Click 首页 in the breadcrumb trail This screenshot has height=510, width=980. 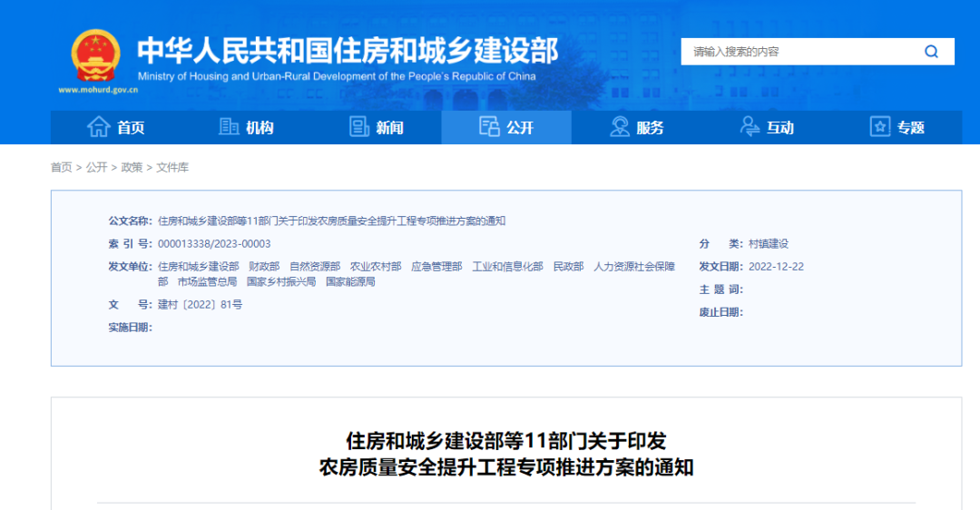pyautogui.click(x=61, y=167)
